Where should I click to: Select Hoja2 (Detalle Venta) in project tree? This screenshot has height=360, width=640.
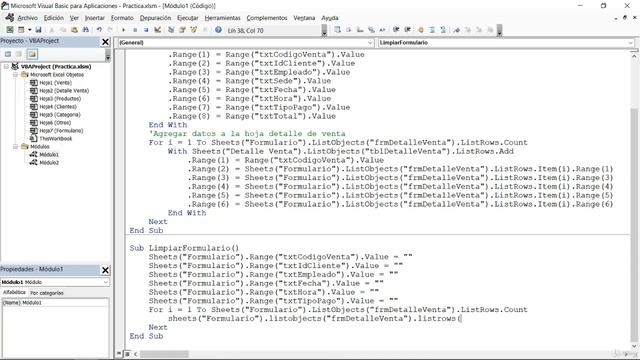(64, 91)
